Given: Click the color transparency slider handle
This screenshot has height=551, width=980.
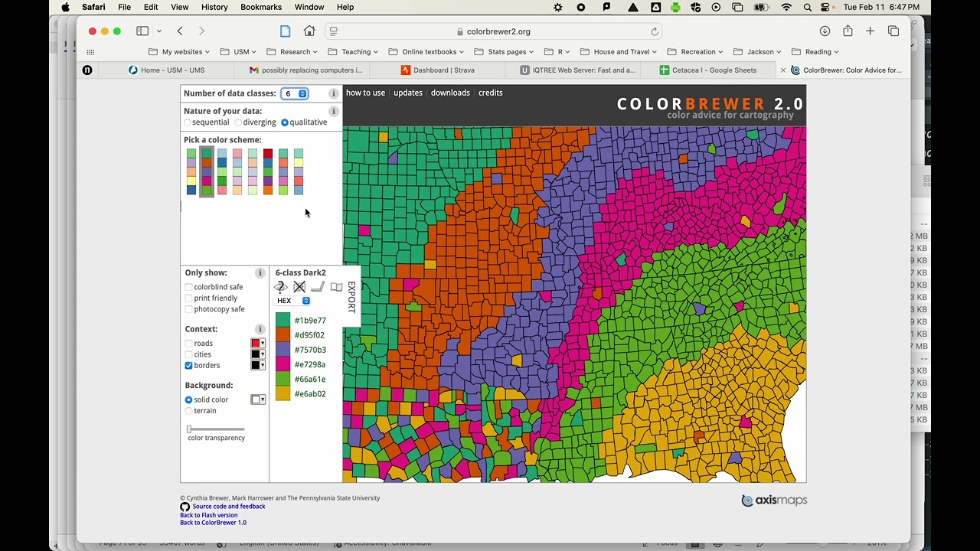Looking at the screenshot, I should pos(189,429).
